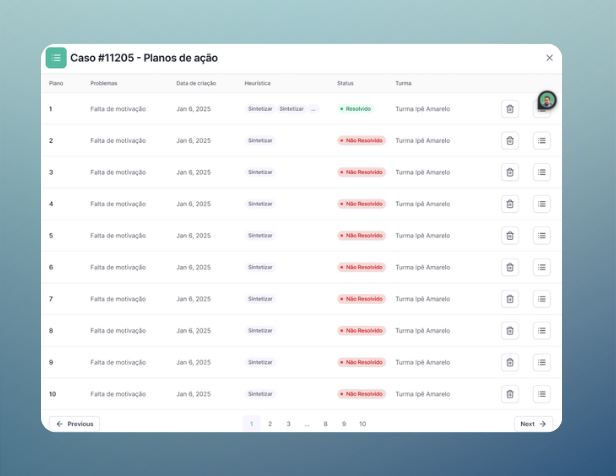This screenshot has height=476, width=616.
Task: Click the trash icon in row 10
Action: point(510,394)
